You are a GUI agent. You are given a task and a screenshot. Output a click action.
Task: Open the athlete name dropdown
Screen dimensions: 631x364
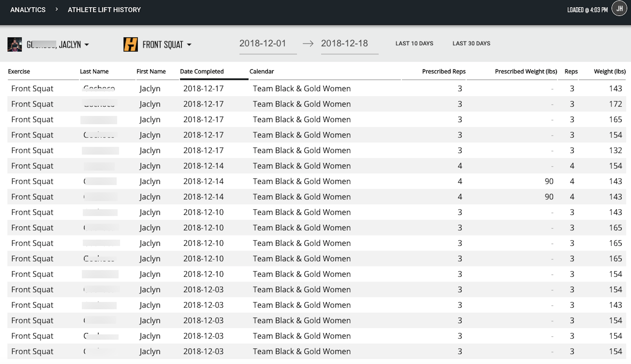[58, 44]
